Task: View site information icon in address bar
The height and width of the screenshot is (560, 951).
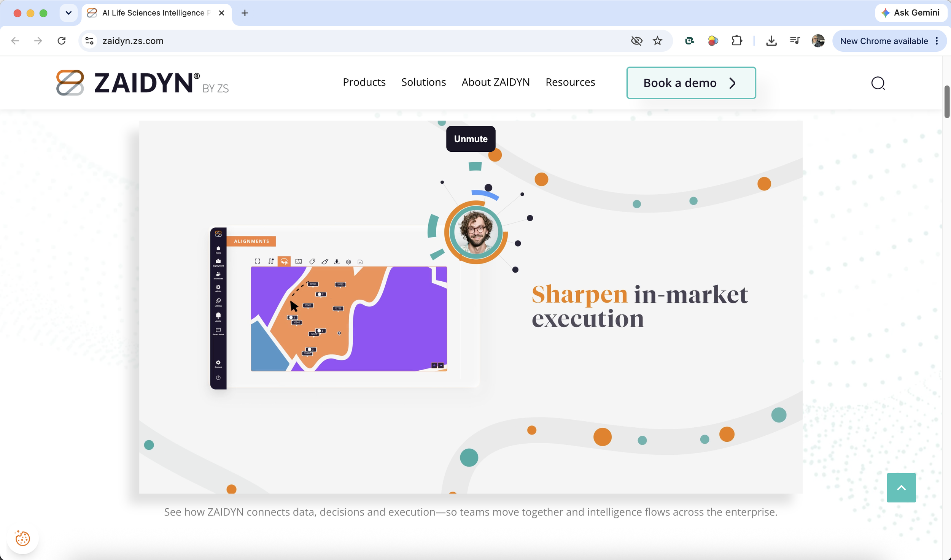Action: [89, 41]
